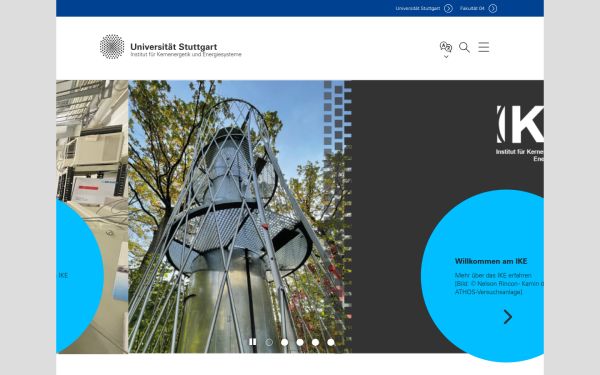The width and height of the screenshot is (600, 375).
Task: Click the previous lab slide image
Action: [x=92, y=217]
